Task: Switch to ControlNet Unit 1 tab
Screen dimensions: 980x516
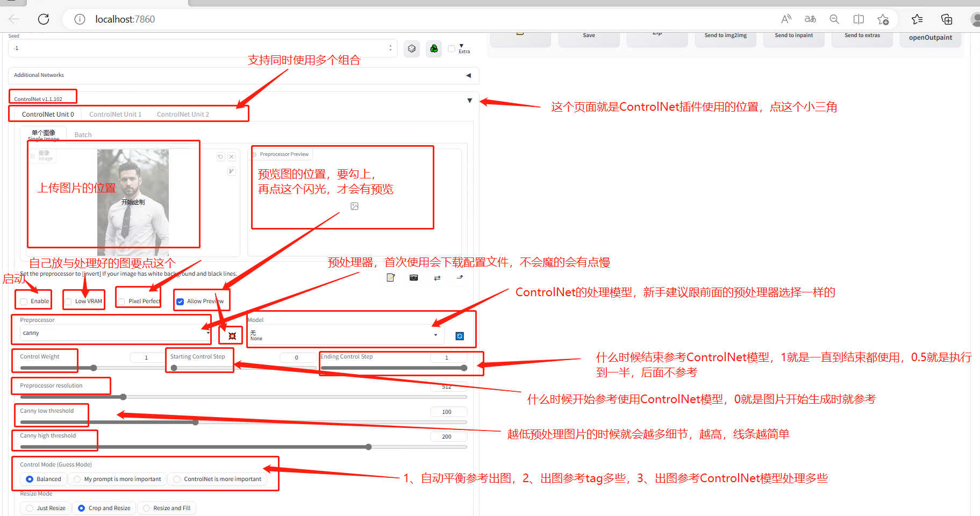Action: [x=116, y=114]
